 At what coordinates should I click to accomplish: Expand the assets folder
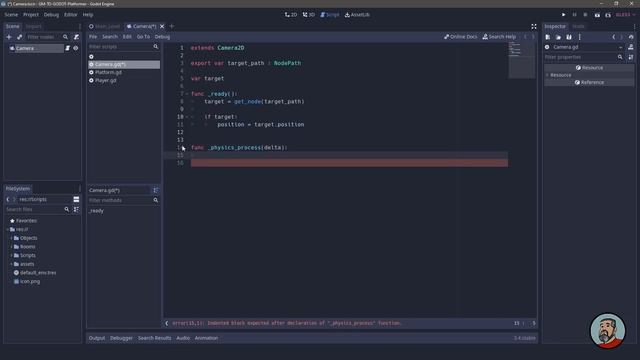[x=11, y=264]
